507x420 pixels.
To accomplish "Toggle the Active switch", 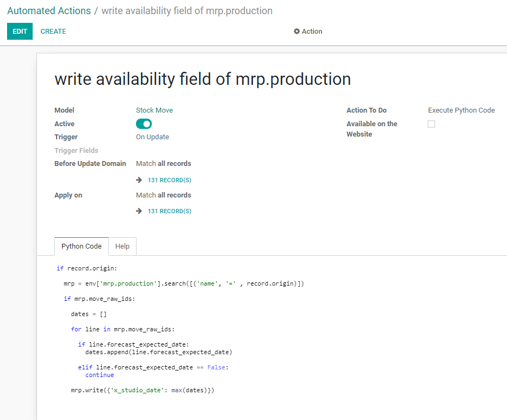I will (144, 124).
